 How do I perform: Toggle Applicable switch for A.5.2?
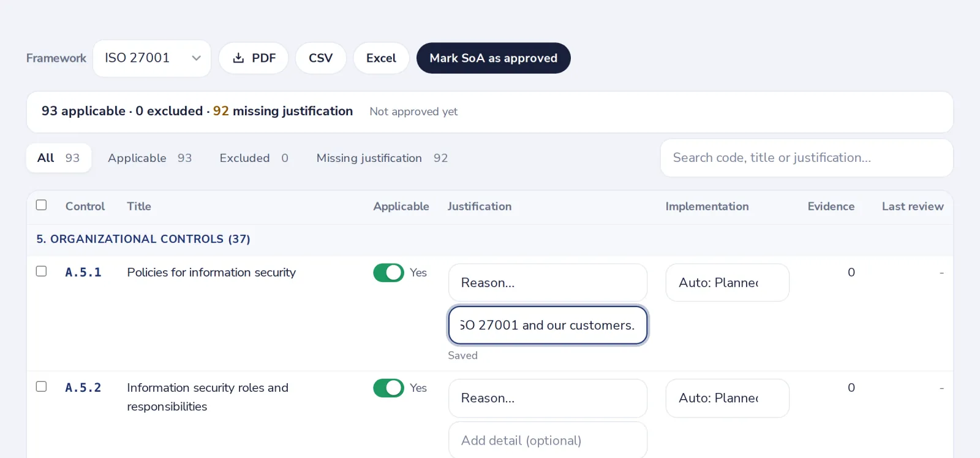pyautogui.click(x=388, y=388)
